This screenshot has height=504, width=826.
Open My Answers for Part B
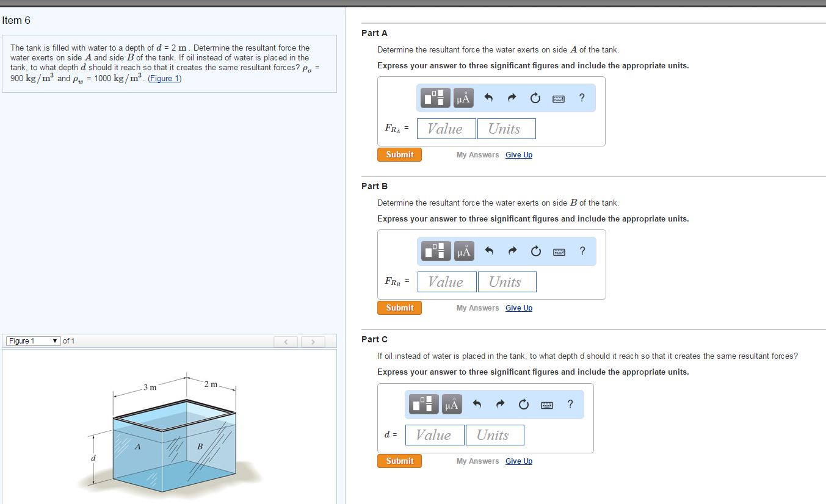(x=477, y=308)
